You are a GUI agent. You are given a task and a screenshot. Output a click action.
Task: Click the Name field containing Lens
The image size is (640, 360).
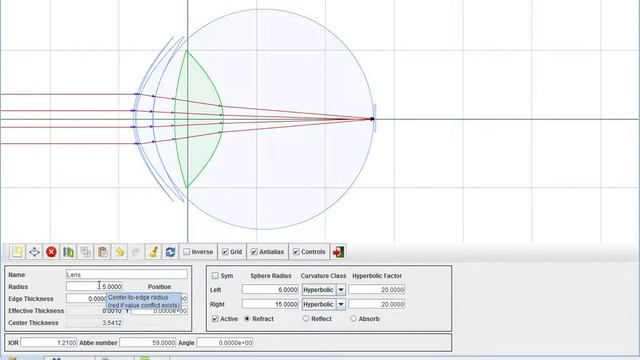[127, 275]
